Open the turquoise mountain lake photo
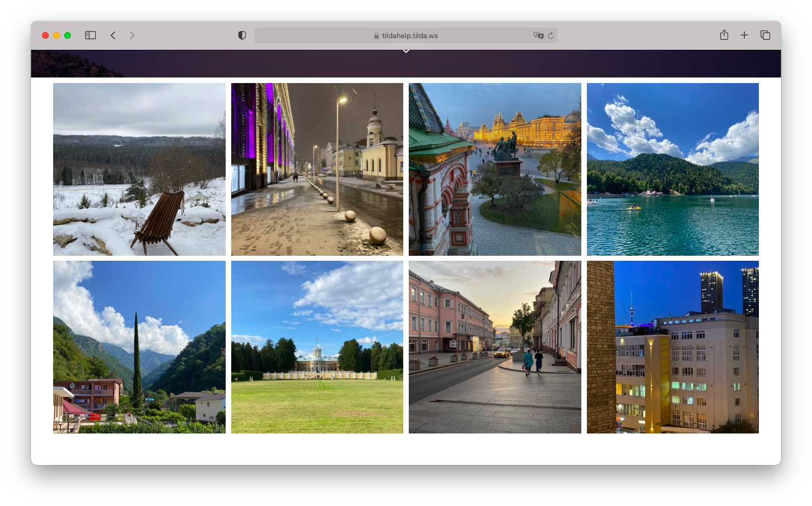The width and height of the screenshot is (812, 506). coord(673,169)
